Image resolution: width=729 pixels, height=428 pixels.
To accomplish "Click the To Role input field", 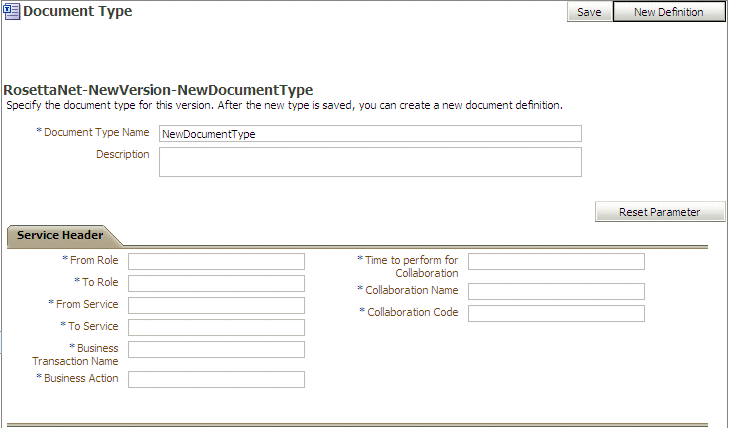I will tap(216, 283).
